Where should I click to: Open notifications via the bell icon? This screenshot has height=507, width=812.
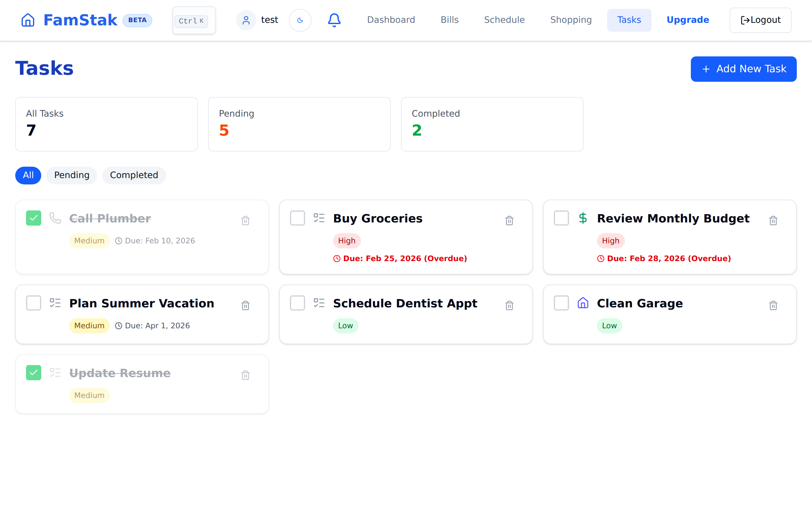click(x=334, y=20)
